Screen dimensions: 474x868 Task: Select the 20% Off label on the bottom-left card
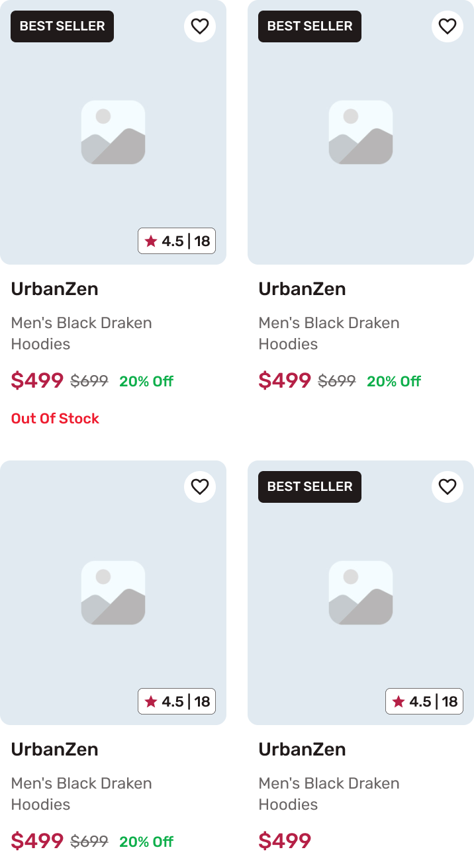pyautogui.click(x=146, y=842)
